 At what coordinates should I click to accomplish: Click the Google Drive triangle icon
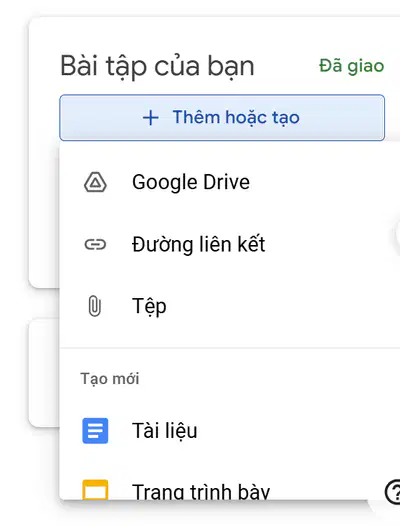[95, 182]
